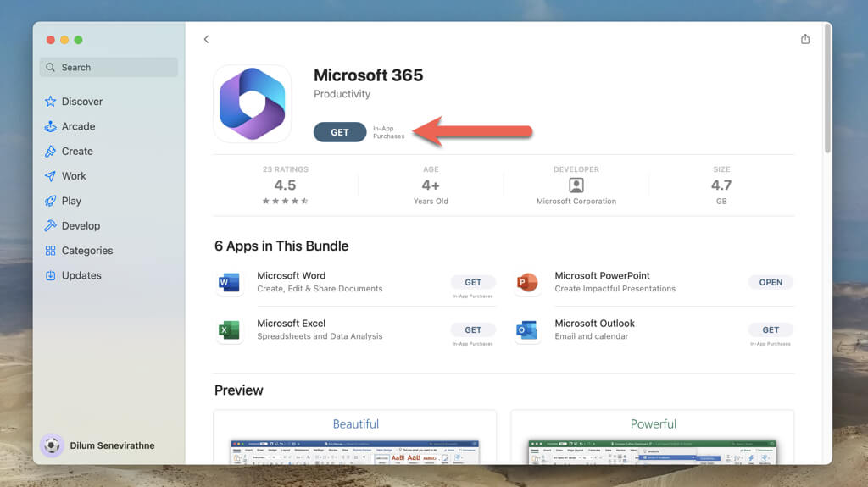Screen dimensions: 868x487
Task: Open the Beautiful preview screenshot
Action: click(355, 437)
